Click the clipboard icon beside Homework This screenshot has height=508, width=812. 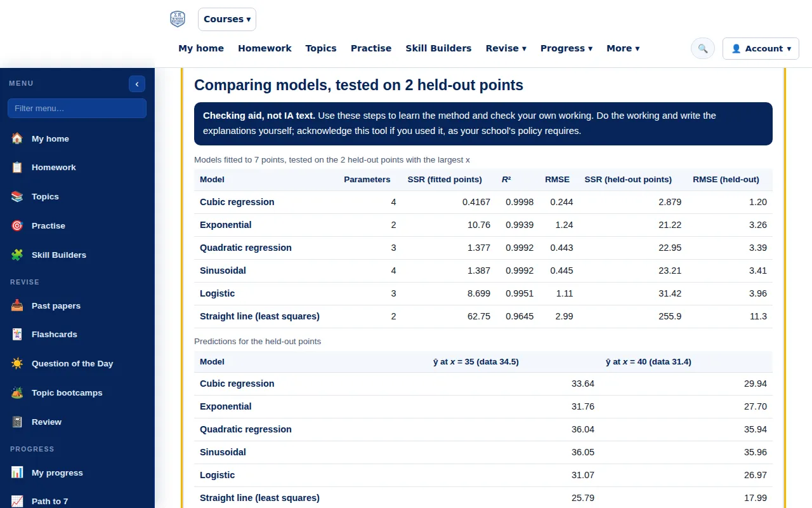click(x=17, y=168)
